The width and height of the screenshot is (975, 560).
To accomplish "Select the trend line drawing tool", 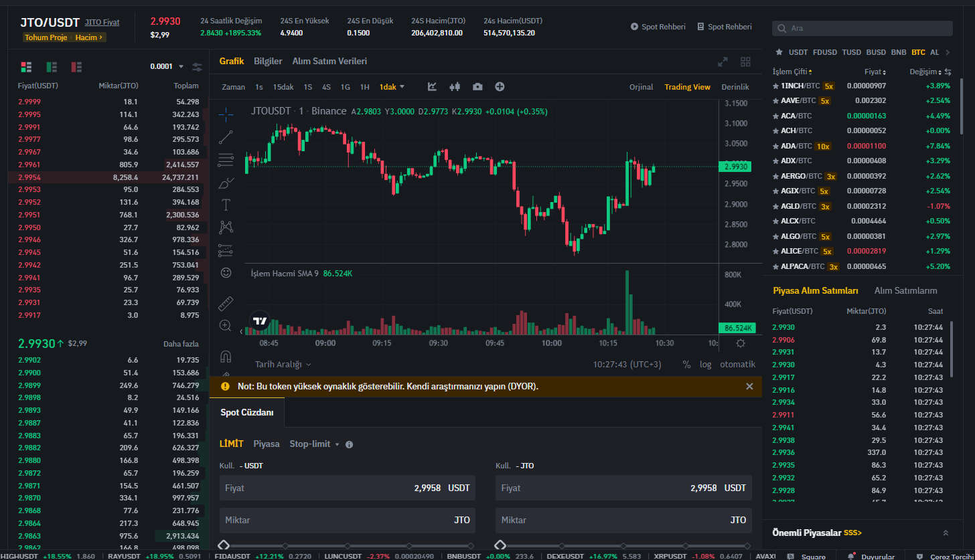I will click(x=226, y=136).
